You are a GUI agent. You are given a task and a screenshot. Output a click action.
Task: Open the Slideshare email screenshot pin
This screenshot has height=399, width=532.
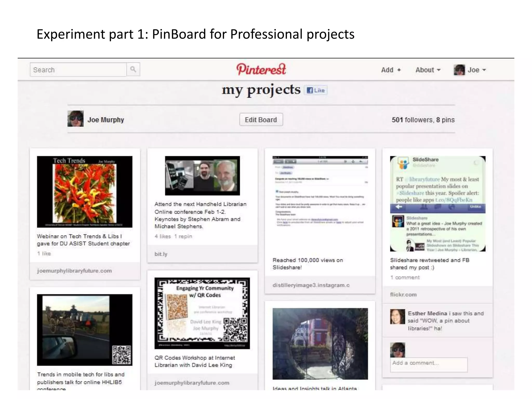320,192
